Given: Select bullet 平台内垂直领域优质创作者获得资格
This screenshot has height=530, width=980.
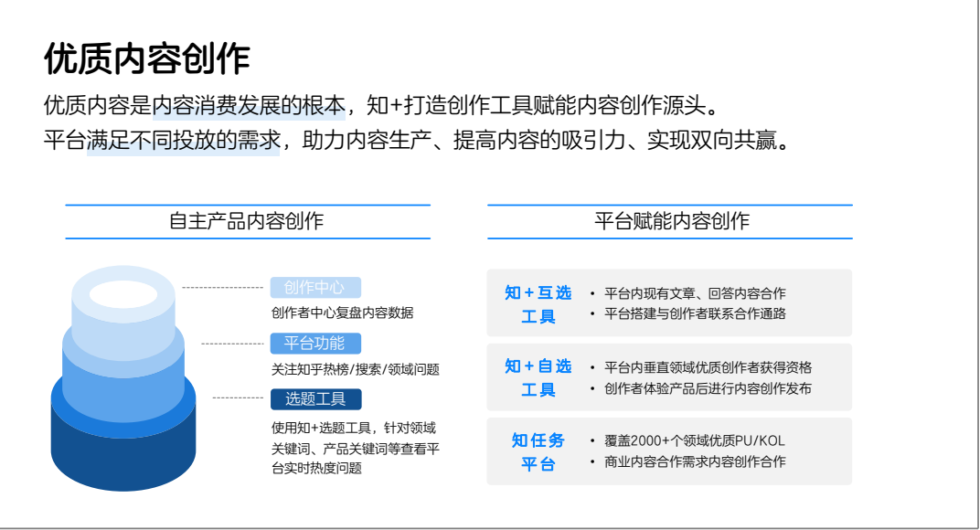Looking at the screenshot, I should click(x=708, y=367).
